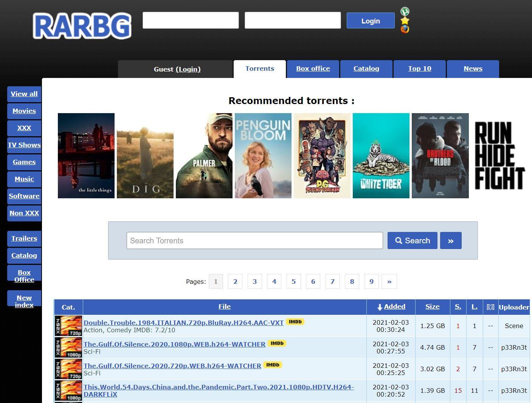The height and width of the screenshot is (403, 532).
Task: Sort table by Size column
Action: pyautogui.click(x=433, y=307)
